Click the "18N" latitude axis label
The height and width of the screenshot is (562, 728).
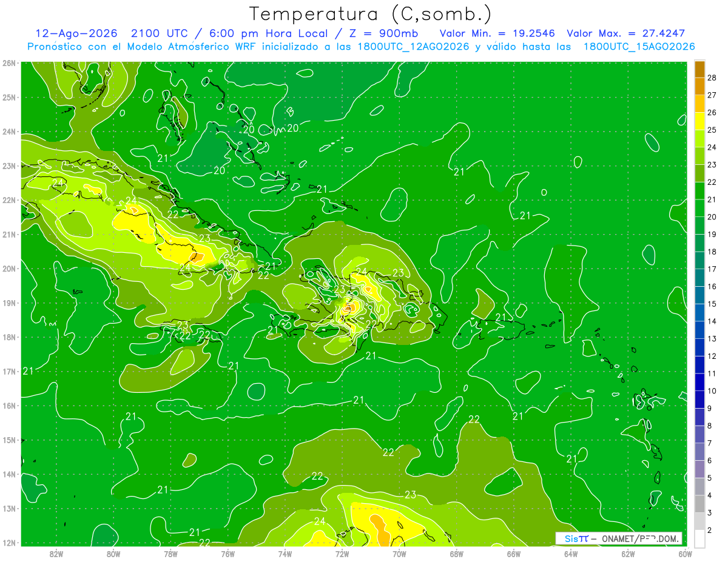tap(9, 337)
